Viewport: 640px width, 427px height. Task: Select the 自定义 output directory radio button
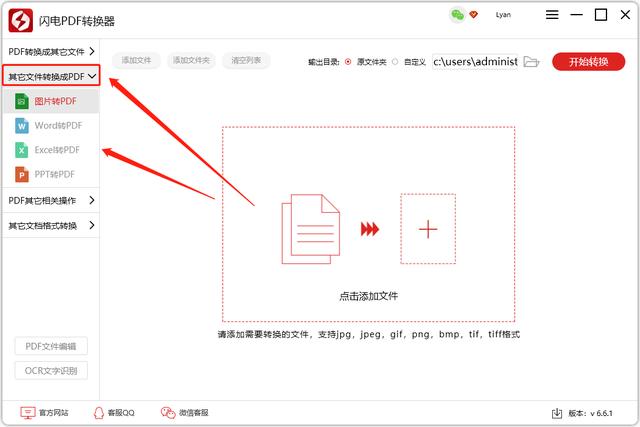[395, 62]
